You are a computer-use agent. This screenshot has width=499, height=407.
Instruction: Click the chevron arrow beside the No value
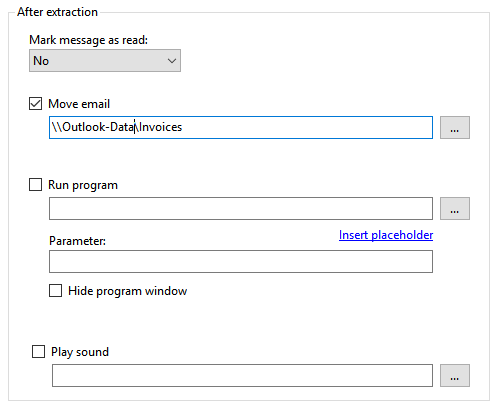[172, 61]
